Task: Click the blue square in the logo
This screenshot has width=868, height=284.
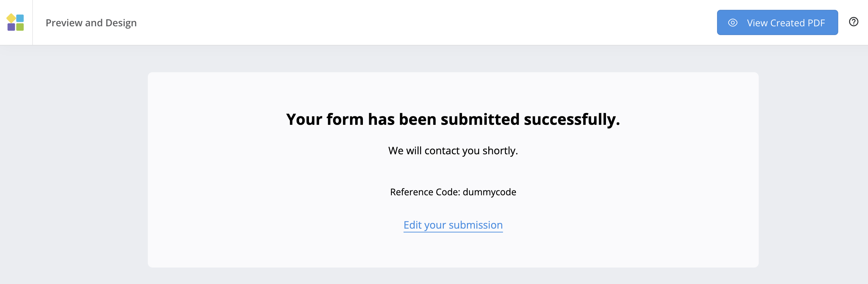Action: [20, 18]
